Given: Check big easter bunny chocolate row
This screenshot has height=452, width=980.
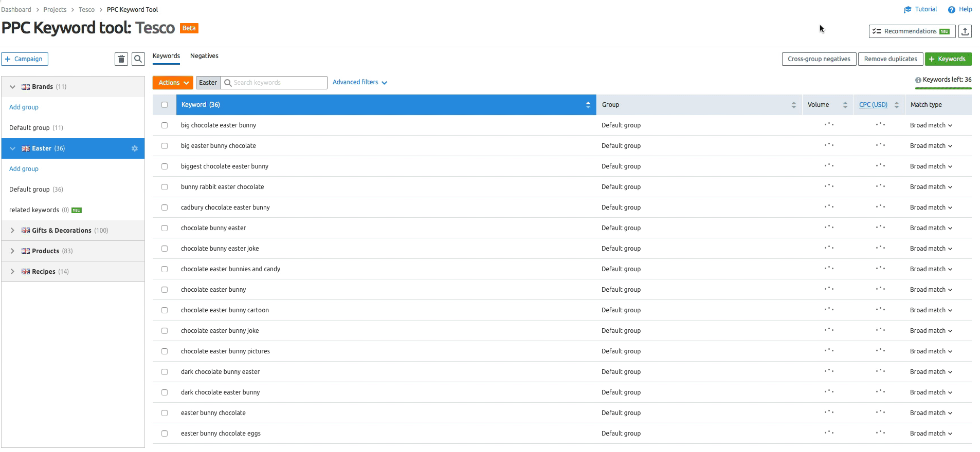Looking at the screenshot, I should coord(165,146).
